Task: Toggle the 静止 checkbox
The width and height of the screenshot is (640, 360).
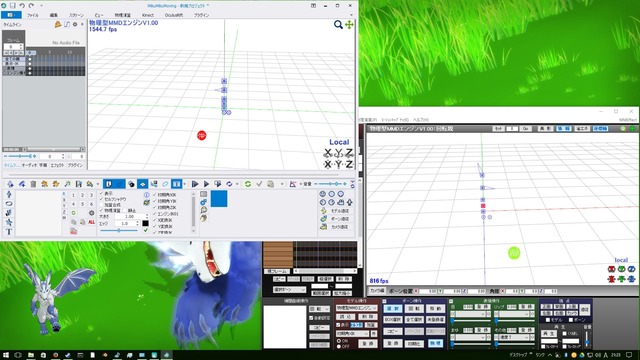Action: [x=125, y=211]
